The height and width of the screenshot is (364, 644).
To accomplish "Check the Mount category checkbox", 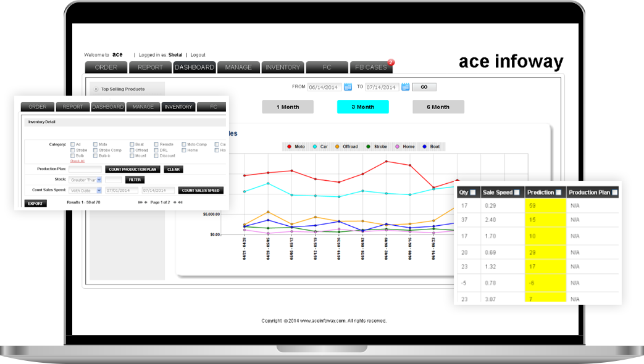I will coord(132,156).
